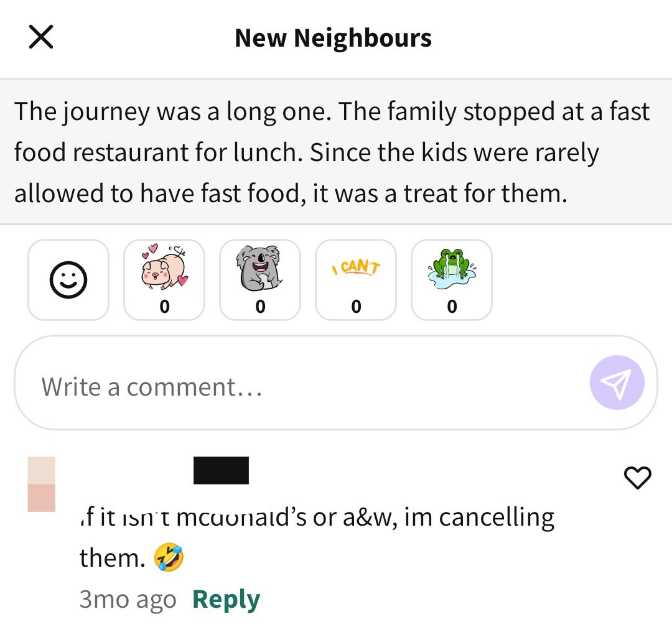Screen dimensions: 672x637
Task: Click the 3mo ago timestamp
Action: 128,599
